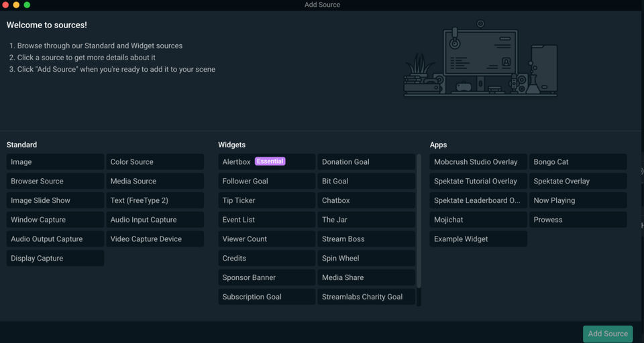
Task: Select Tip Ticker widget
Action: 266,200
